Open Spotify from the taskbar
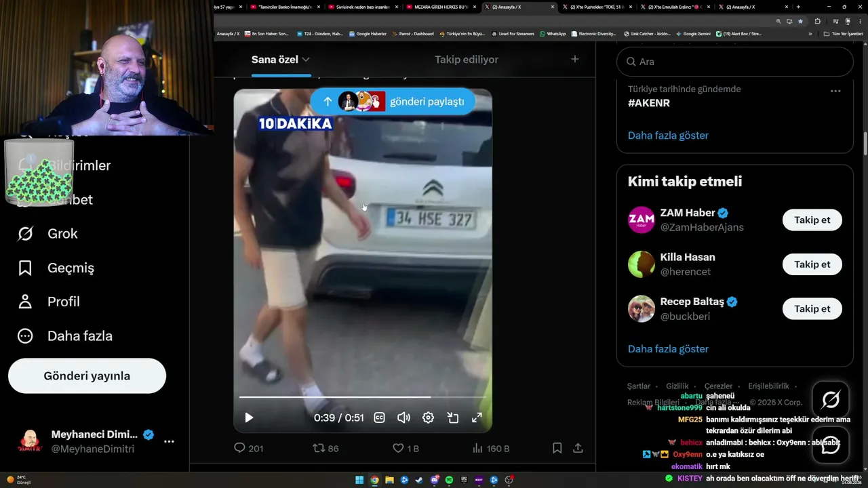 pos(450,481)
